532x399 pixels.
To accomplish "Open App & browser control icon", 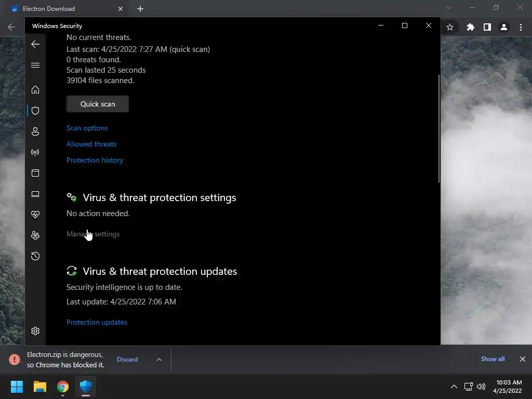I will click(35, 173).
